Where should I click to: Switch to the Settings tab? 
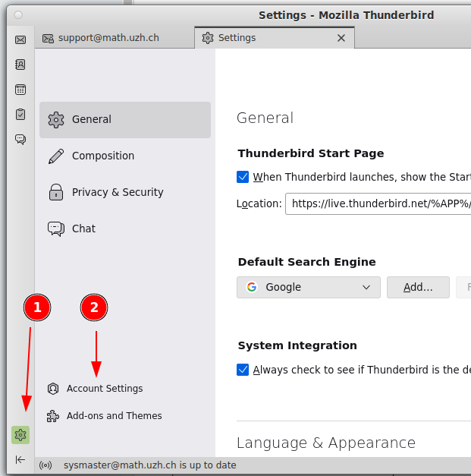275,38
